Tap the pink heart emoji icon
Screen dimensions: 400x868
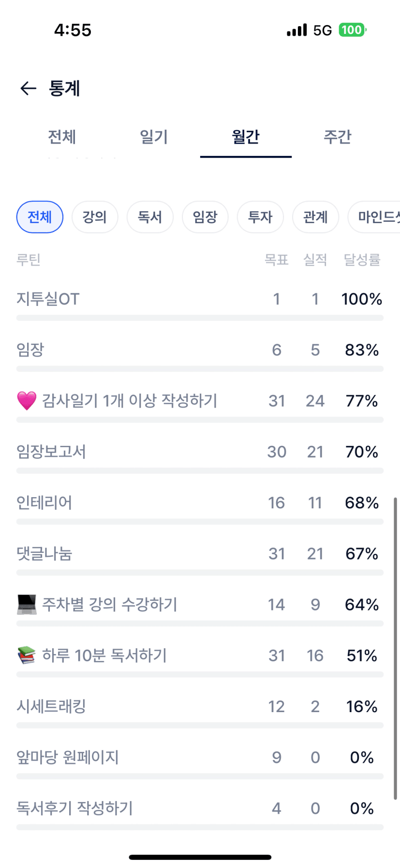[x=27, y=401]
